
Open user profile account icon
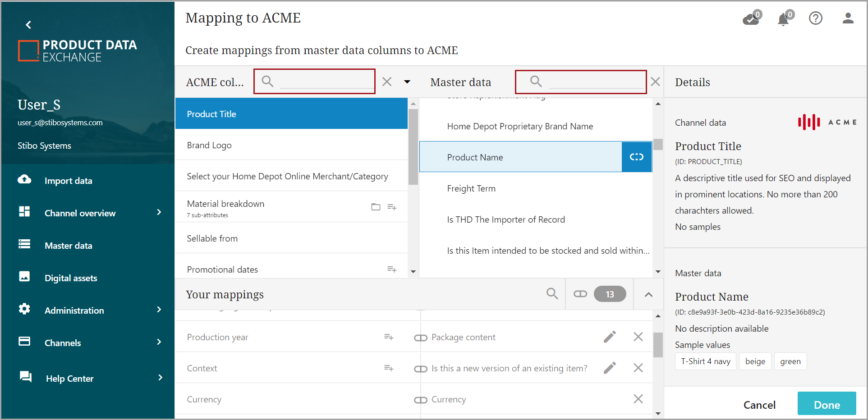tap(848, 18)
